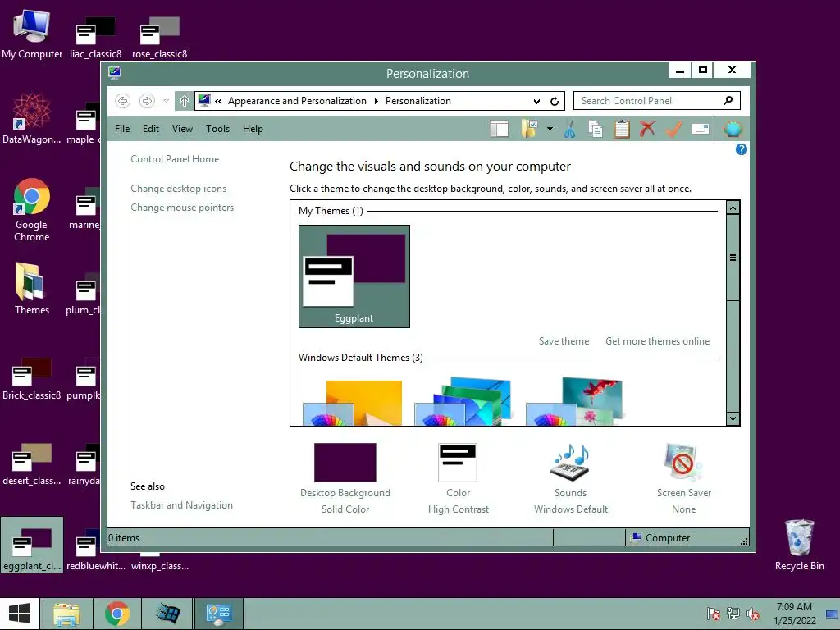Select the blue lines default theme
This screenshot has height=630, width=840.
click(x=463, y=401)
